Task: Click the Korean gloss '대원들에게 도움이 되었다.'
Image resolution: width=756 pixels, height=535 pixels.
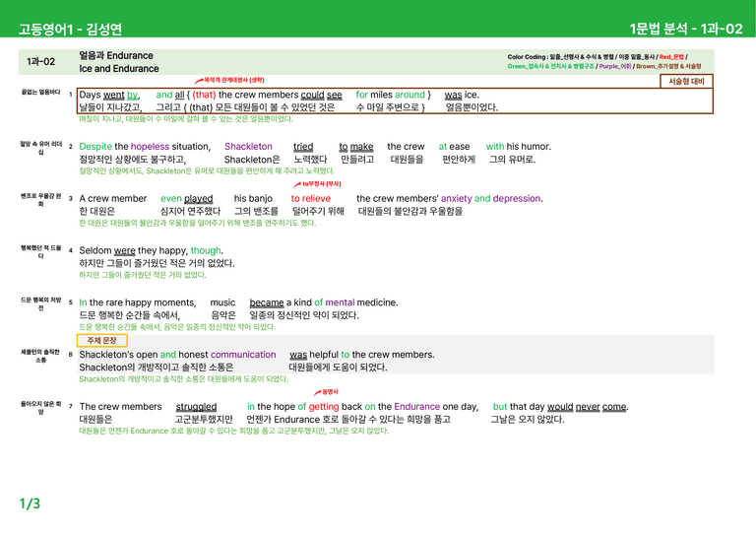Action: (338, 368)
